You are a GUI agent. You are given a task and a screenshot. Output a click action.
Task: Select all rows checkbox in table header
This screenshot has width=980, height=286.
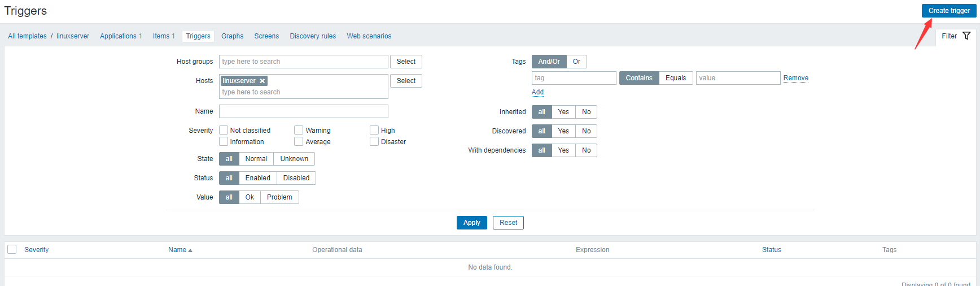(12, 250)
